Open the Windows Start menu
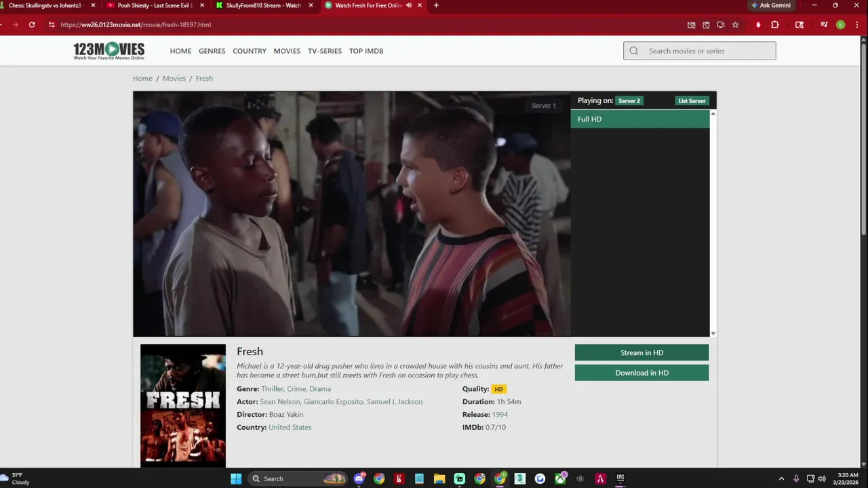 click(x=236, y=479)
